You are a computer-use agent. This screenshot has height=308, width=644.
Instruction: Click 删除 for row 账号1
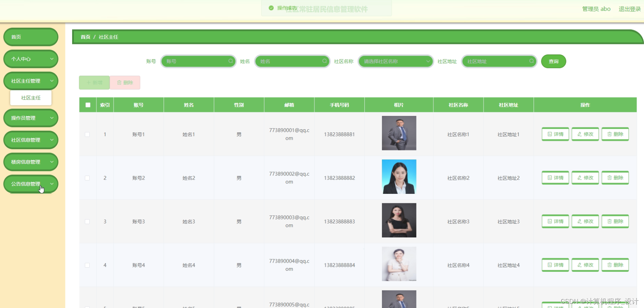615,134
